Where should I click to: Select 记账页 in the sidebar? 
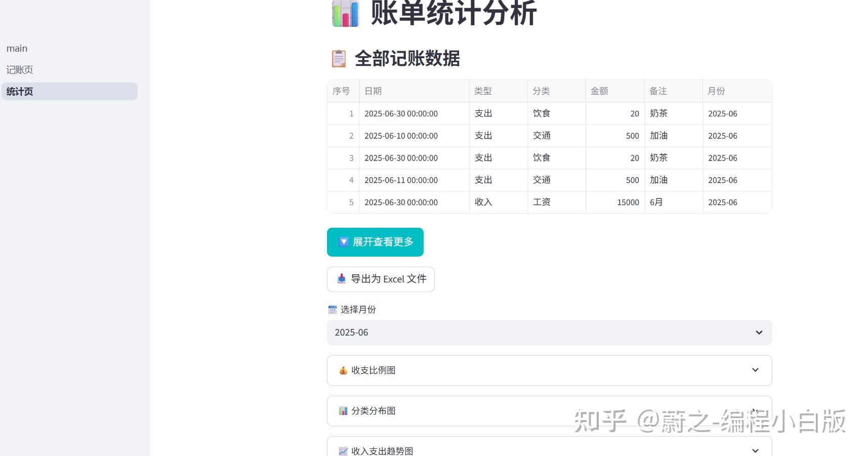[x=20, y=69]
